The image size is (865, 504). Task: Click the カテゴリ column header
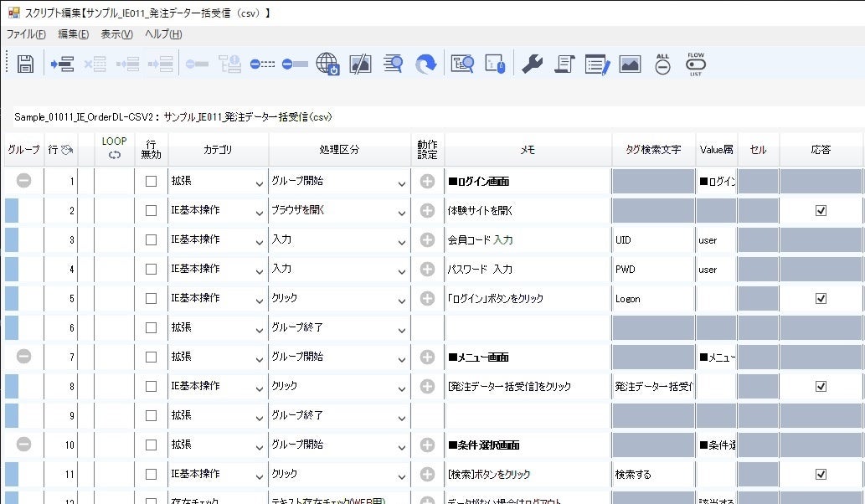(218, 149)
